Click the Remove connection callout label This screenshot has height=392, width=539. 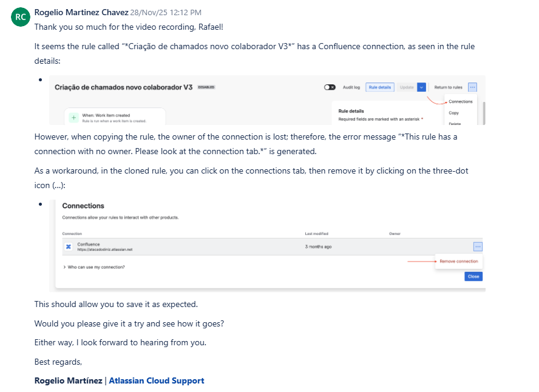coord(459,262)
